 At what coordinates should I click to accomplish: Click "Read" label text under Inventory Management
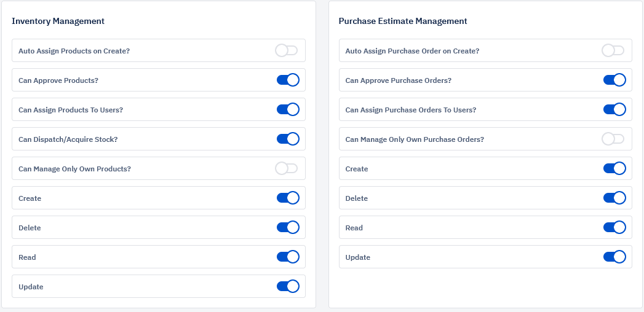[27, 257]
